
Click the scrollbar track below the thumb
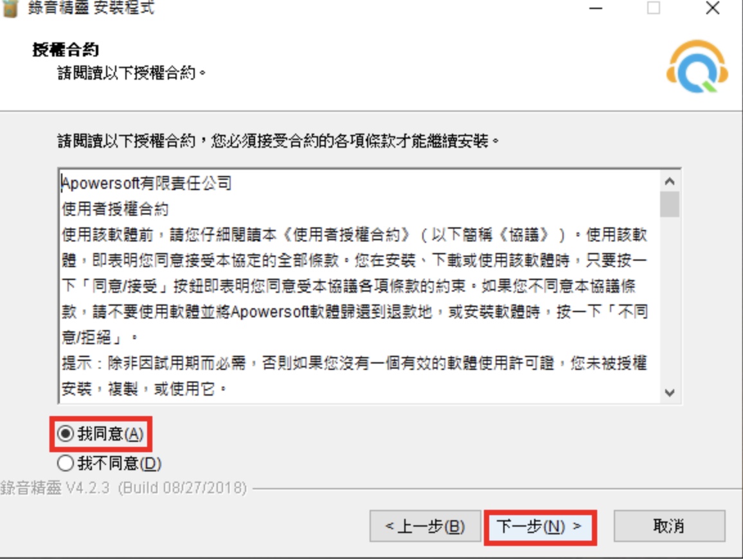pos(670,300)
